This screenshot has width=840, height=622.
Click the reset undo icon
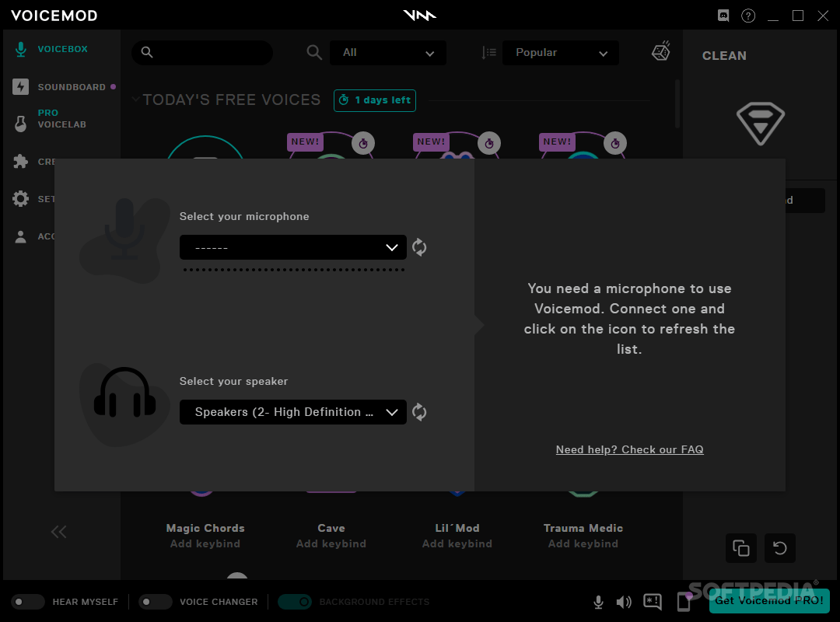click(x=780, y=548)
